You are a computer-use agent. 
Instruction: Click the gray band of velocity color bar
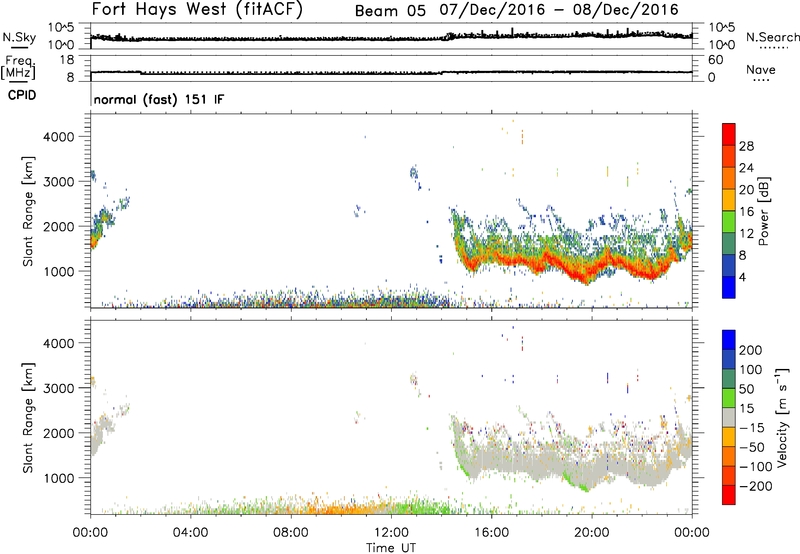click(729, 417)
